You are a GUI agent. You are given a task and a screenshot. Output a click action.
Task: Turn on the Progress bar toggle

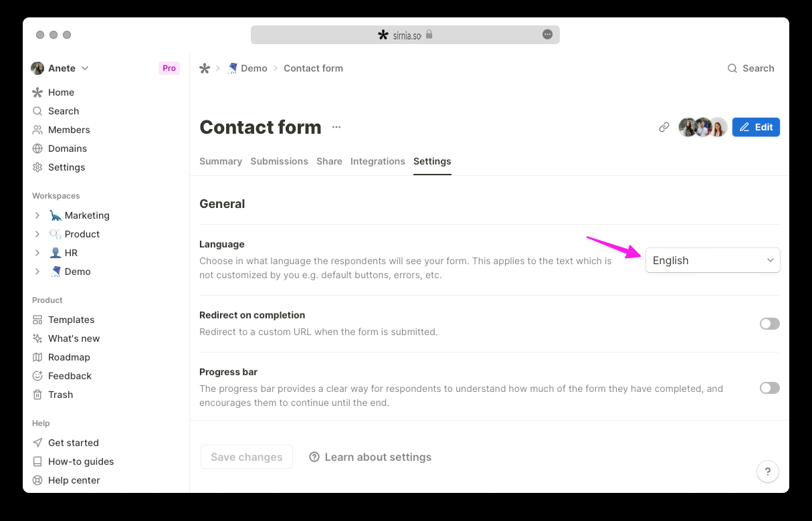770,388
